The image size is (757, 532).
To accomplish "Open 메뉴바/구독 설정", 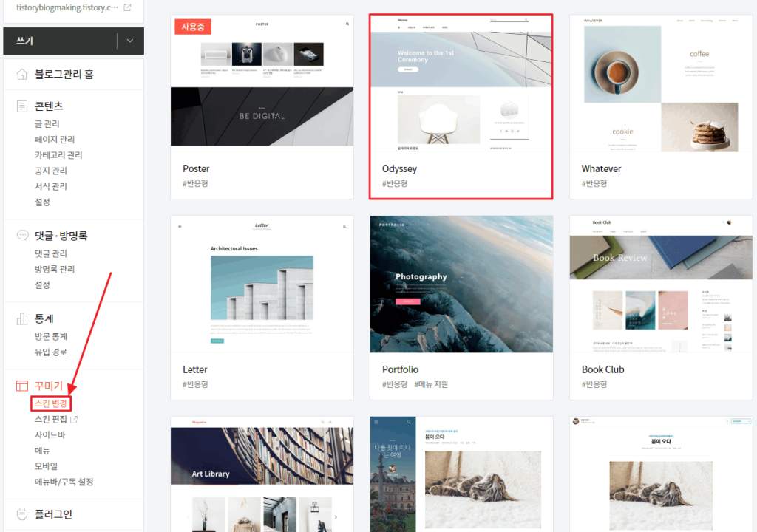I will [x=64, y=482].
